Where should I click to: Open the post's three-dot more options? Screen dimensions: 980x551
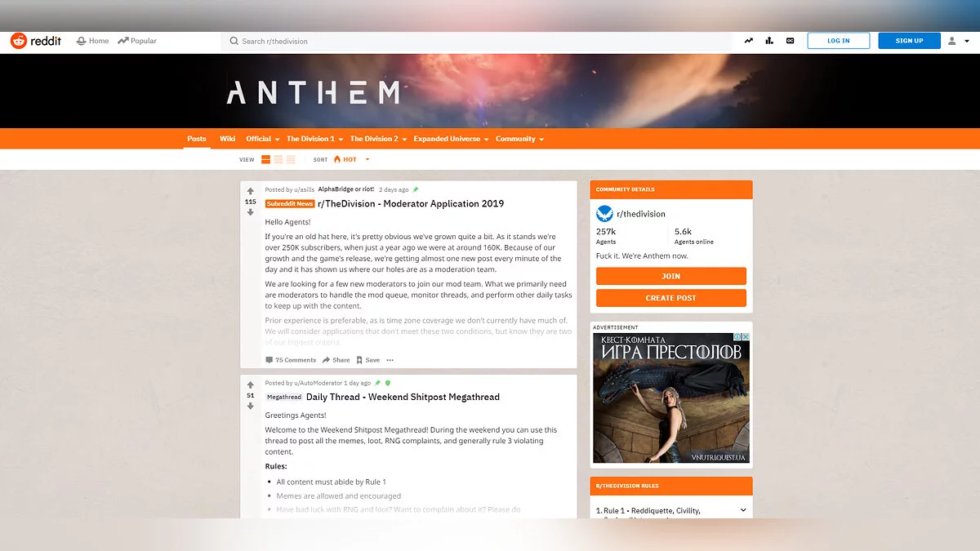(390, 360)
